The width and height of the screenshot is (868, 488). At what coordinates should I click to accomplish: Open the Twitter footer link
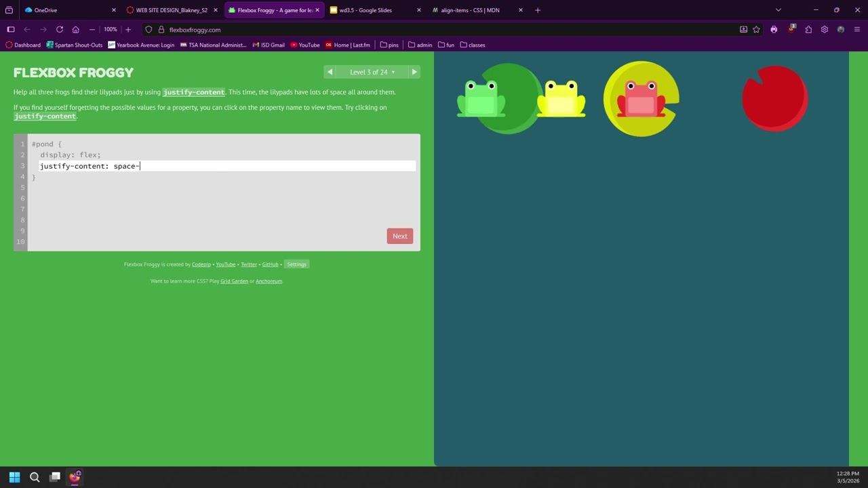(249, 264)
